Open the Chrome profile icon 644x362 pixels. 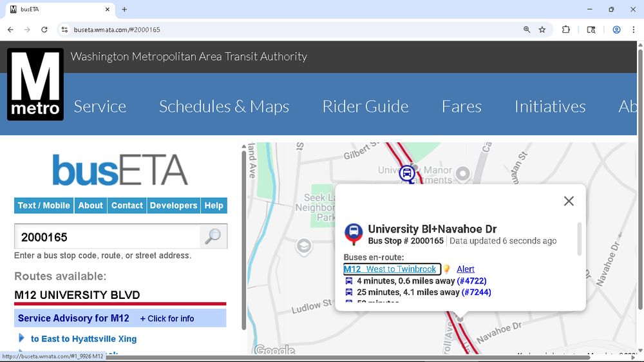tap(616, 30)
